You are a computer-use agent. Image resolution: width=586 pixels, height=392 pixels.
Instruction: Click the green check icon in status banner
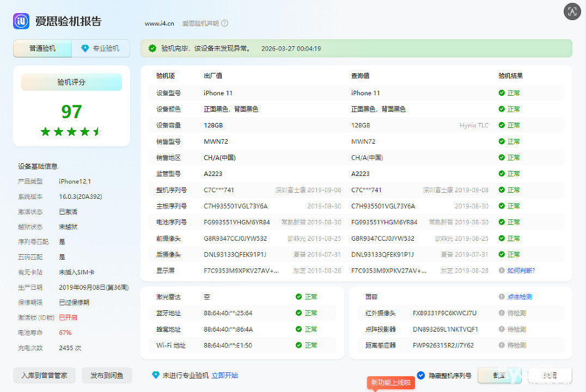(152, 48)
